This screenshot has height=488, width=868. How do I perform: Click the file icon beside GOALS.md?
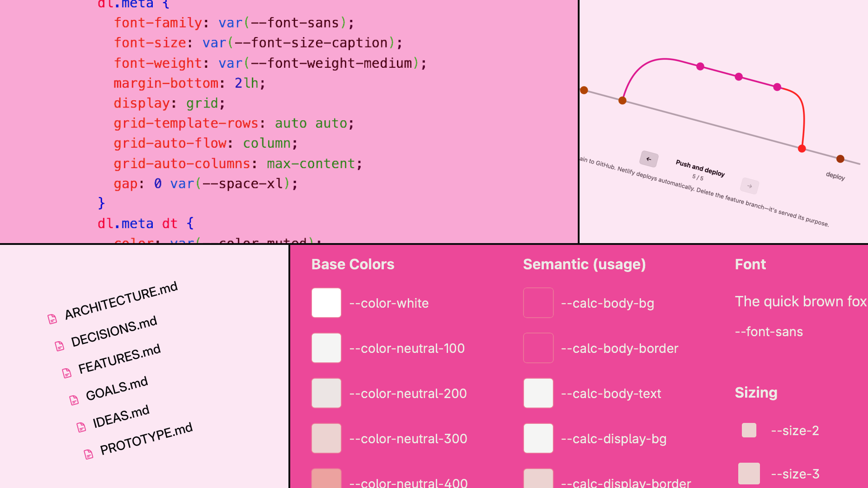[74, 400]
